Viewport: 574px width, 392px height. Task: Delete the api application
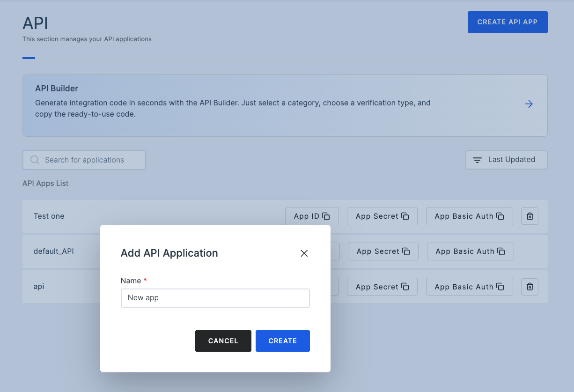tap(530, 287)
